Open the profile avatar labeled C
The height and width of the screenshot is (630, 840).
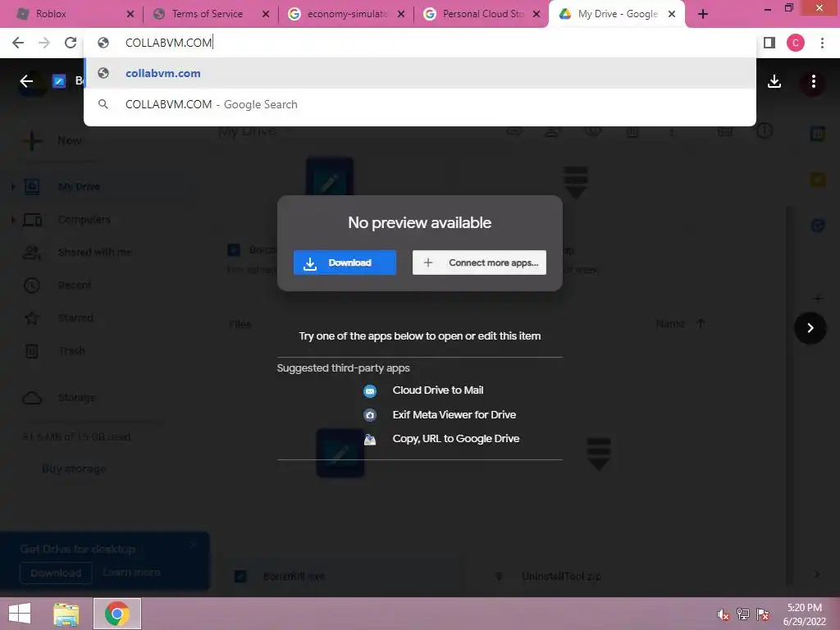[796, 43]
